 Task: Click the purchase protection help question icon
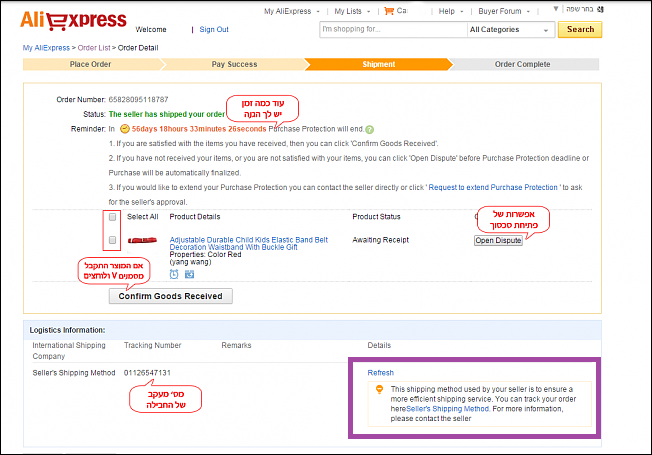(x=370, y=129)
